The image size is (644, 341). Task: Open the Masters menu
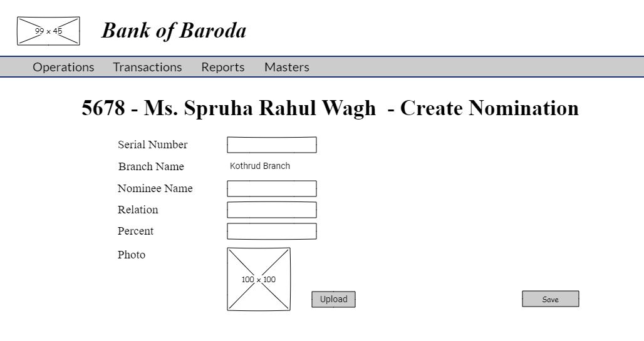pyautogui.click(x=287, y=67)
